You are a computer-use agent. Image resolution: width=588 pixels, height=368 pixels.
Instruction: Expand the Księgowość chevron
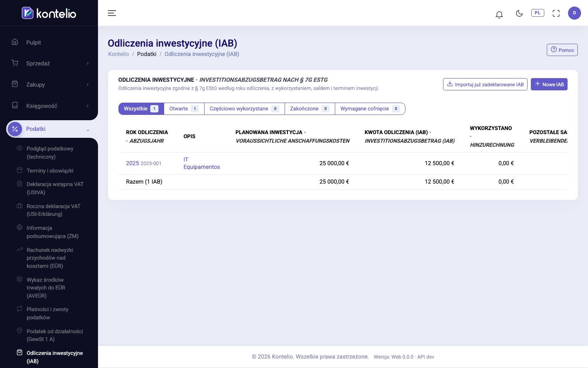click(x=87, y=106)
